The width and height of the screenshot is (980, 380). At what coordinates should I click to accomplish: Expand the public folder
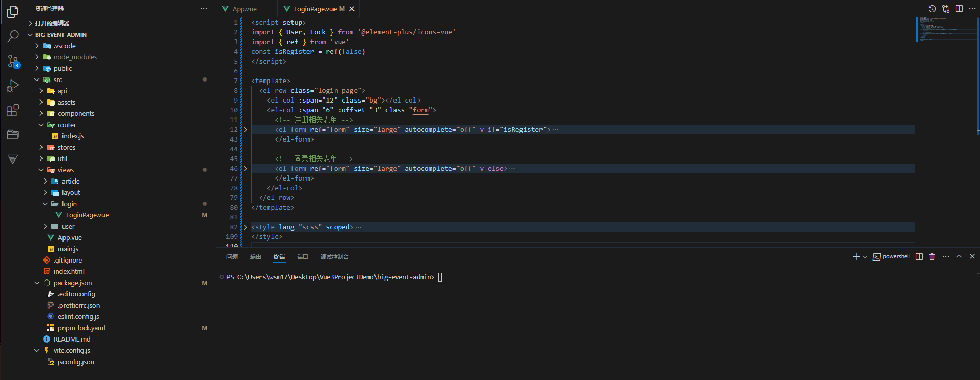120,68
